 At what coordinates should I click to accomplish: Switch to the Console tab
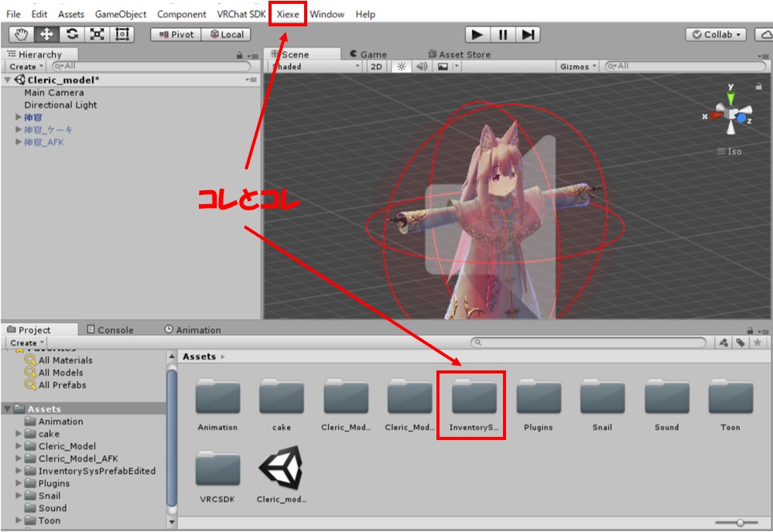tap(110, 329)
